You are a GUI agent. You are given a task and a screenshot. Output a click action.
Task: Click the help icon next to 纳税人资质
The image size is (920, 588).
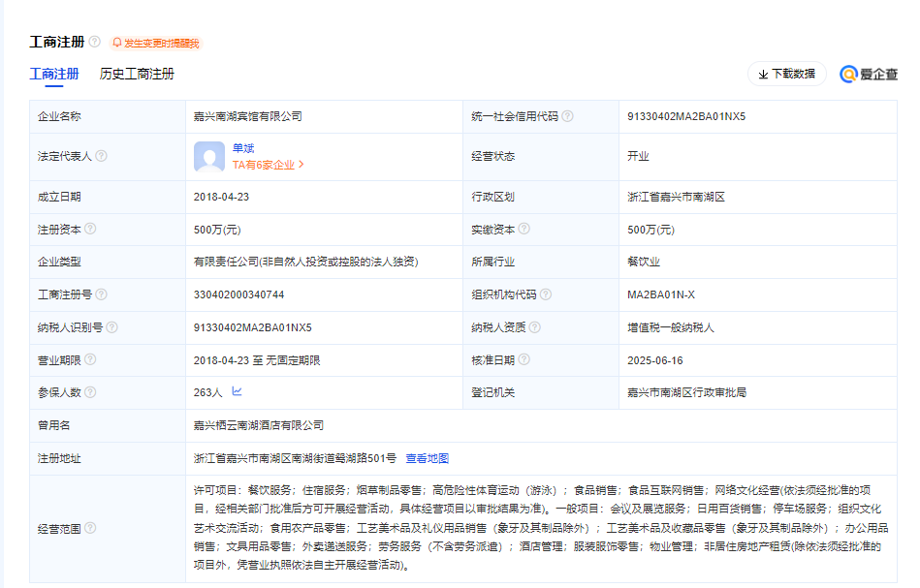tap(534, 327)
